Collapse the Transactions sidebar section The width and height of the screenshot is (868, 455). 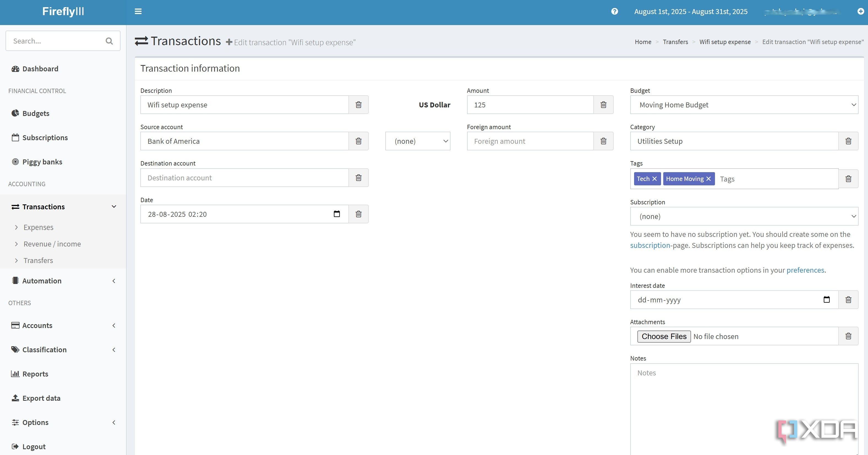pyautogui.click(x=63, y=206)
